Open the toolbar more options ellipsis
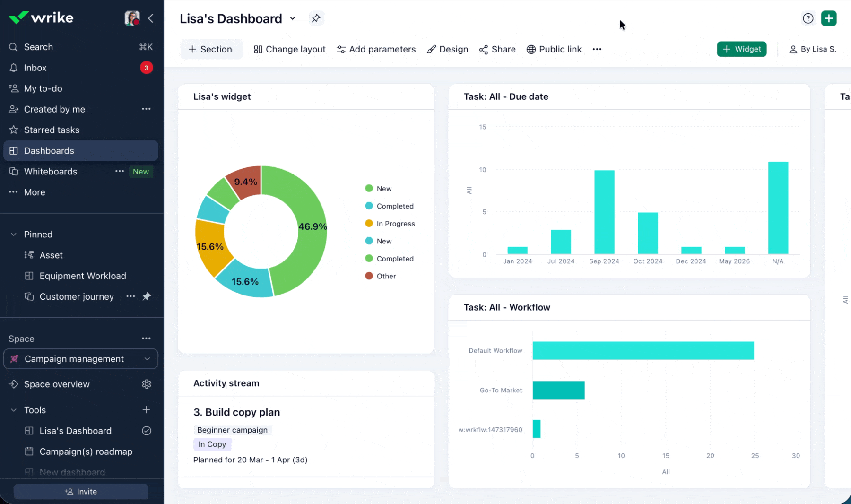The image size is (851, 504). click(597, 49)
